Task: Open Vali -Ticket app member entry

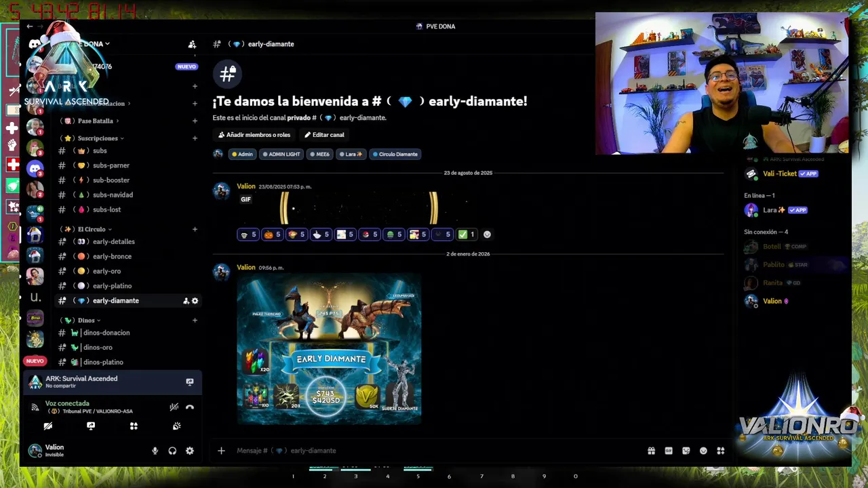Action: pos(793,174)
